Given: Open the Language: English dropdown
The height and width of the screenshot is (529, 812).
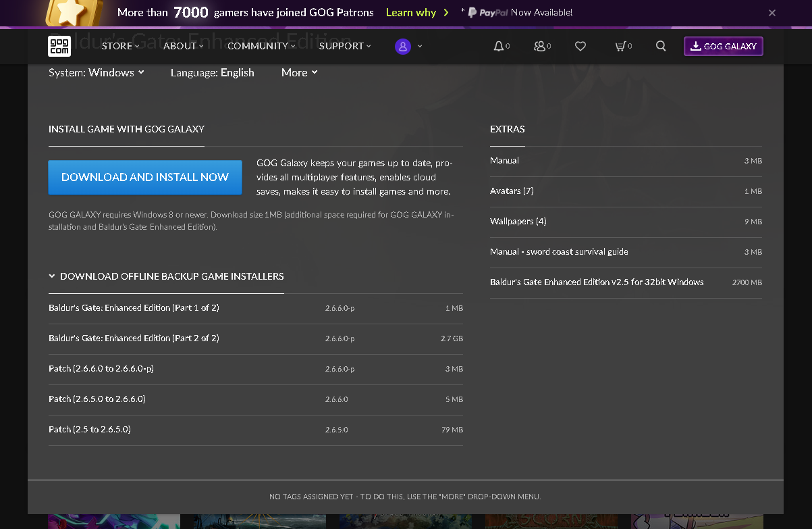Looking at the screenshot, I should pyautogui.click(x=213, y=72).
